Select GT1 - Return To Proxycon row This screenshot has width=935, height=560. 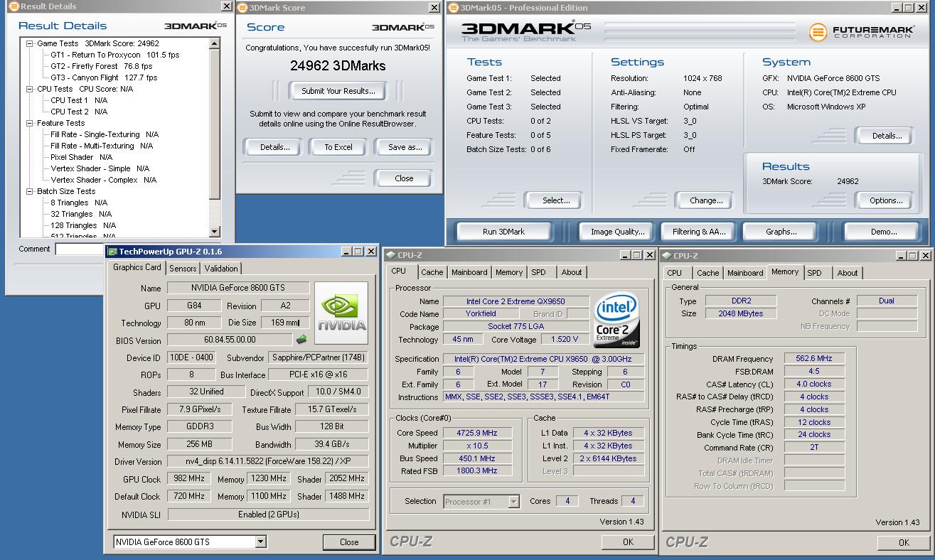(x=114, y=55)
